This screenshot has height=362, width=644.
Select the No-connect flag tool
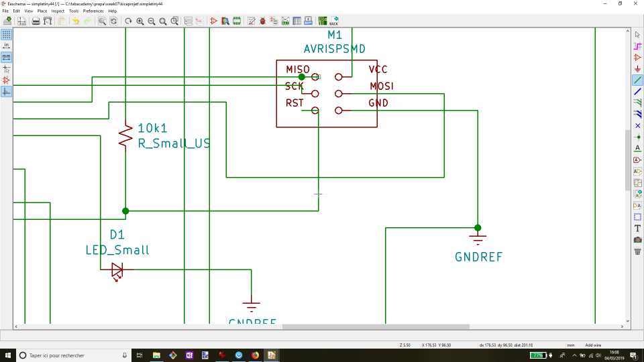pyautogui.click(x=637, y=125)
